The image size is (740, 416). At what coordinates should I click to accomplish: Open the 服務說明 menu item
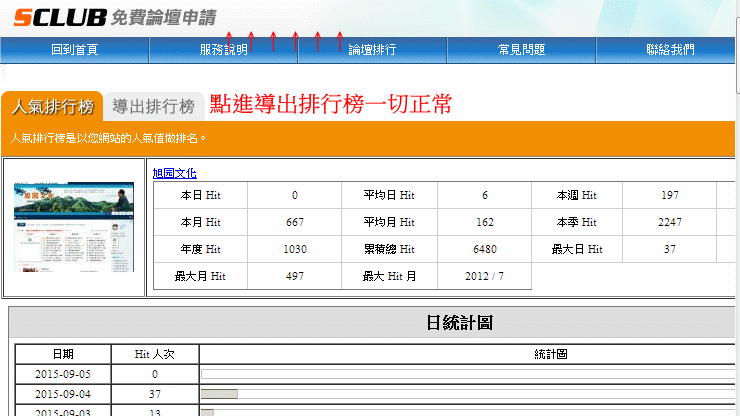point(223,50)
